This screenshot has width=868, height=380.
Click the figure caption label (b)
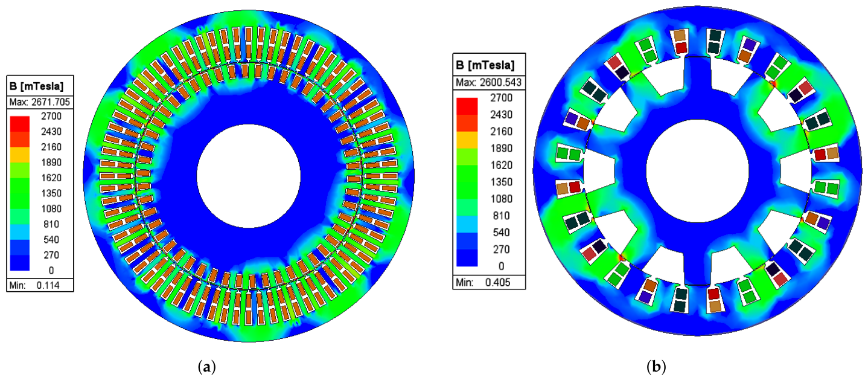coord(657,366)
